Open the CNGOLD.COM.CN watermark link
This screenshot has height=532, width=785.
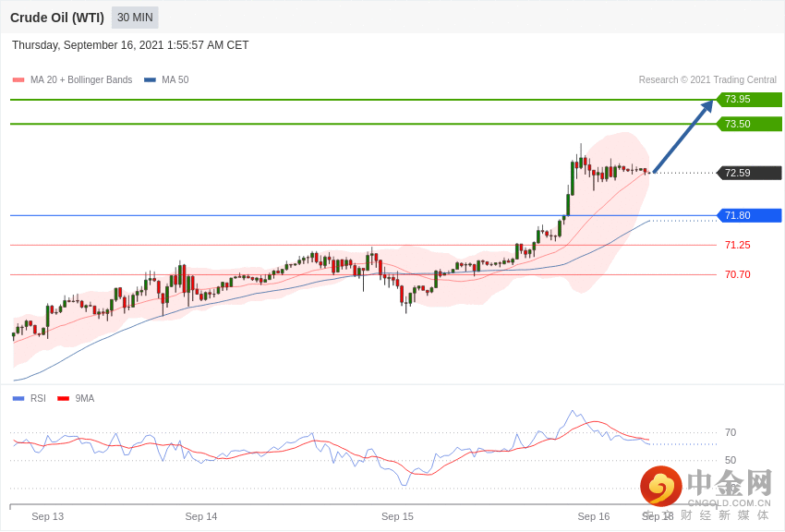pos(730,503)
